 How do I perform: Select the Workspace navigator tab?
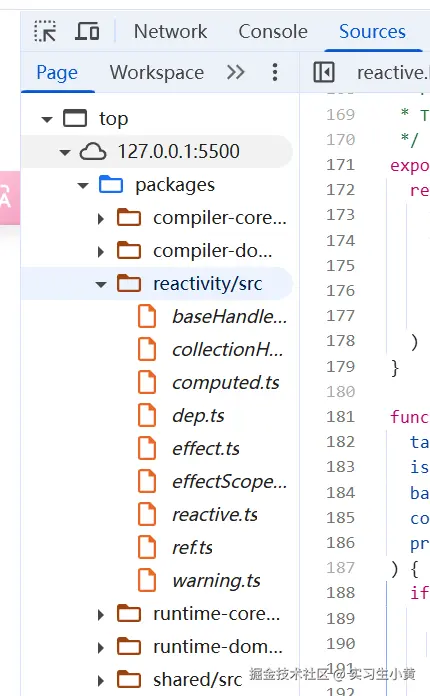pos(157,72)
